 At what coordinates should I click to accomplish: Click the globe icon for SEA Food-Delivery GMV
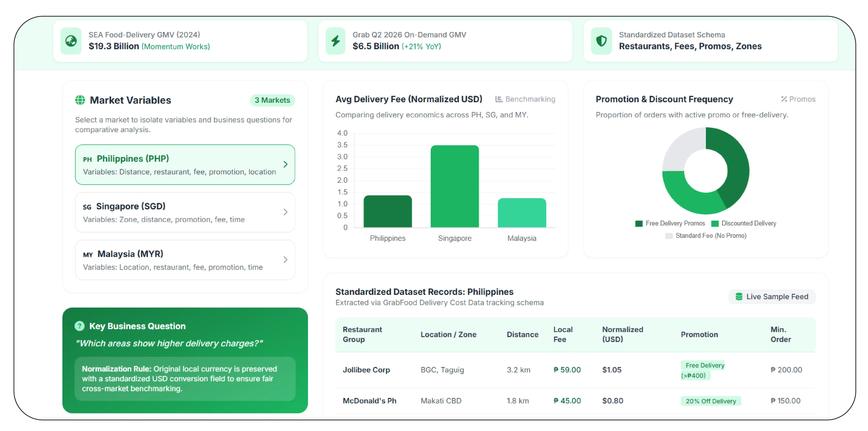[71, 41]
